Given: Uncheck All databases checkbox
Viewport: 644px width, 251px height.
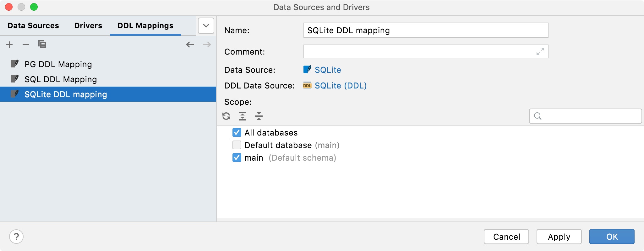Looking at the screenshot, I should coord(237,132).
